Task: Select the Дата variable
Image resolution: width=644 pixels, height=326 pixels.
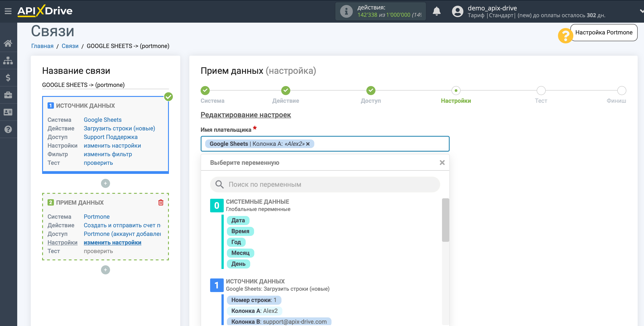Action: (x=238, y=221)
